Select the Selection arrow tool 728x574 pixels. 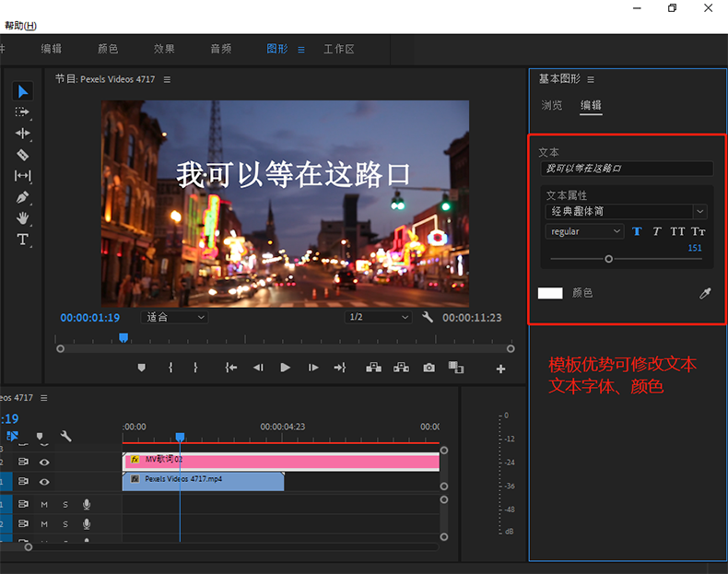pos(23,90)
